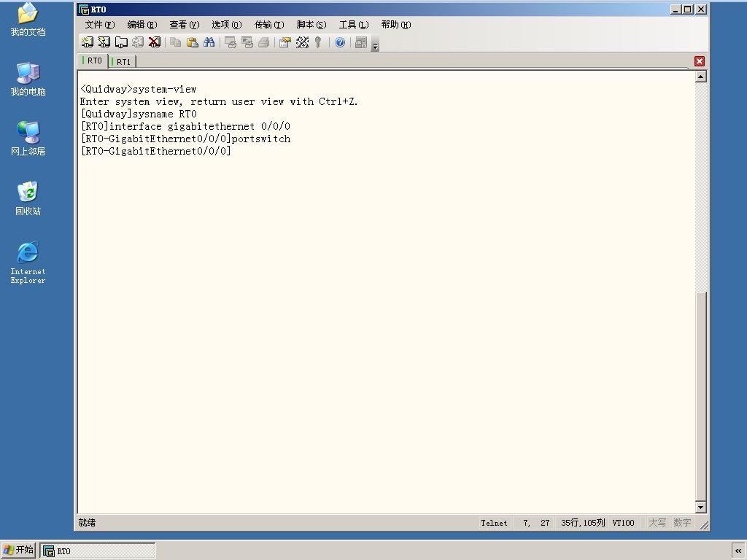Image resolution: width=747 pixels, height=560 pixels.
Task: Select Internet Explorer desktop icon
Action: click(x=28, y=262)
